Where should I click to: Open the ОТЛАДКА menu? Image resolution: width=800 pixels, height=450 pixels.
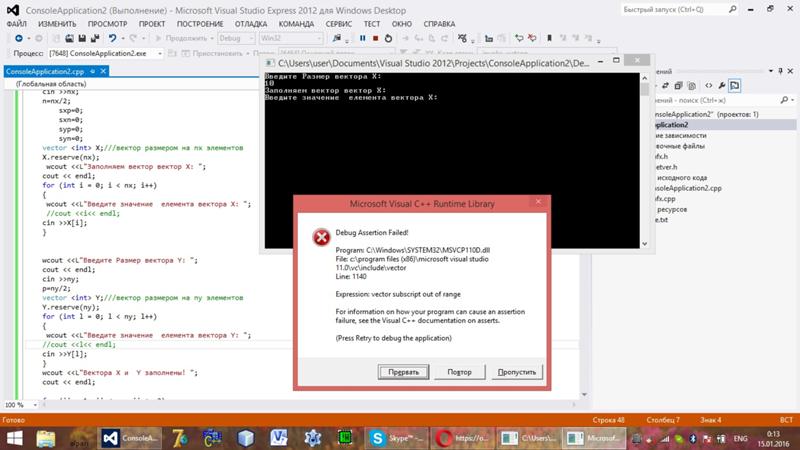251,24
